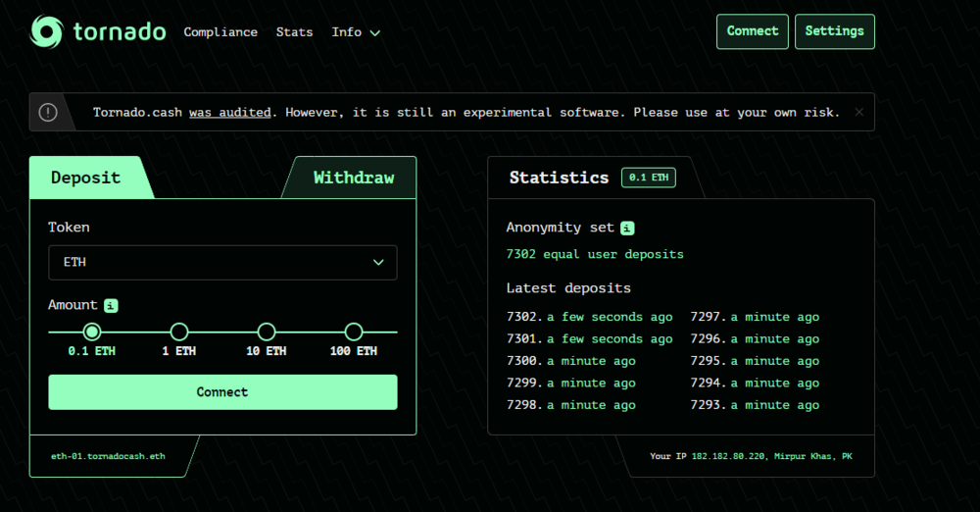Click deposit entry 7300 a minute ago
Screen dimensions: 980x512
click(571, 361)
